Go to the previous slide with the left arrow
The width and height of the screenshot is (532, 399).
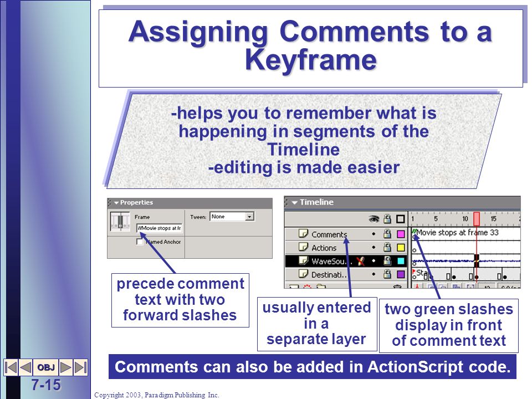25,367
